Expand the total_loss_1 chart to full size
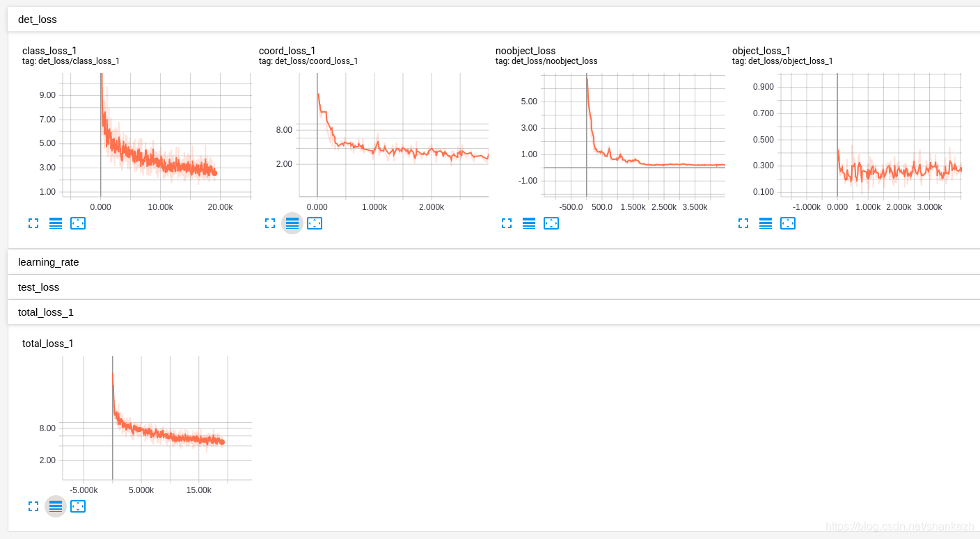The height and width of the screenshot is (539, 980). click(33, 506)
